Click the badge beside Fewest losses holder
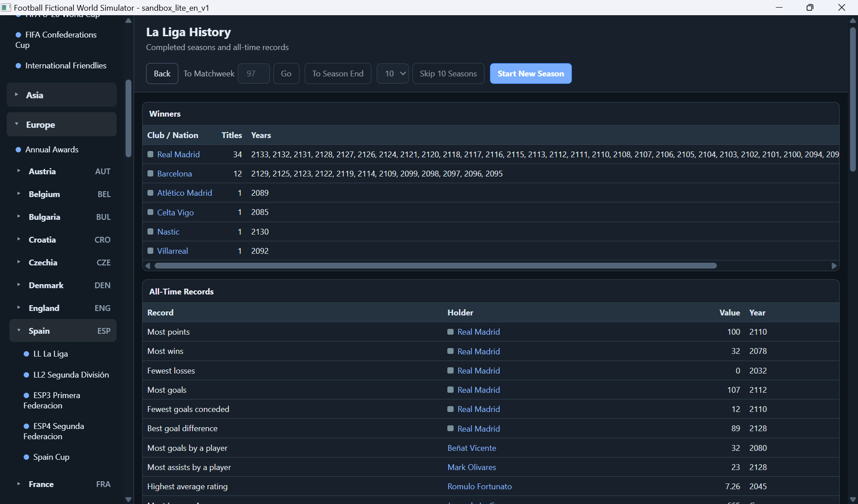This screenshot has width=858, height=504. pyautogui.click(x=450, y=370)
